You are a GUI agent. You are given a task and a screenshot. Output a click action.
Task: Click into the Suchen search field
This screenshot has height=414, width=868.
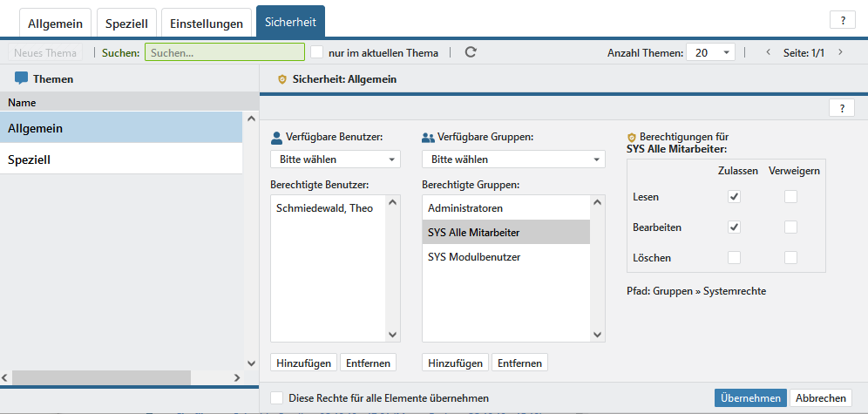click(x=224, y=52)
